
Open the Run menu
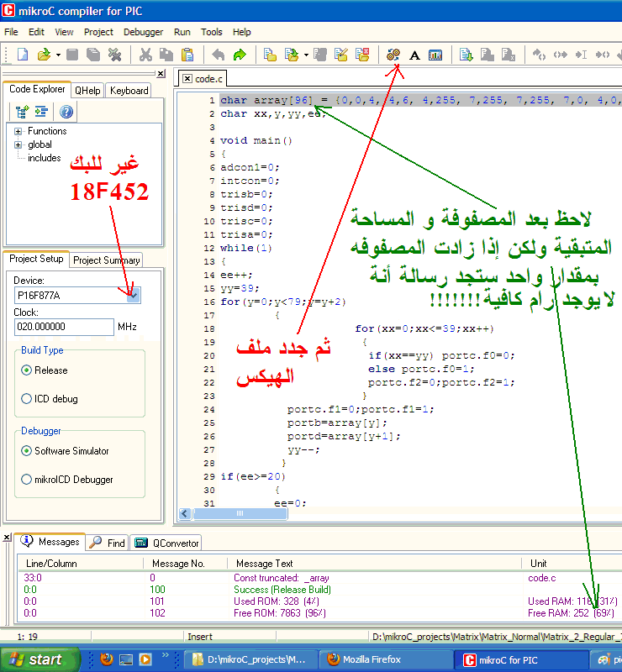pyautogui.click(x=182, y=32)
